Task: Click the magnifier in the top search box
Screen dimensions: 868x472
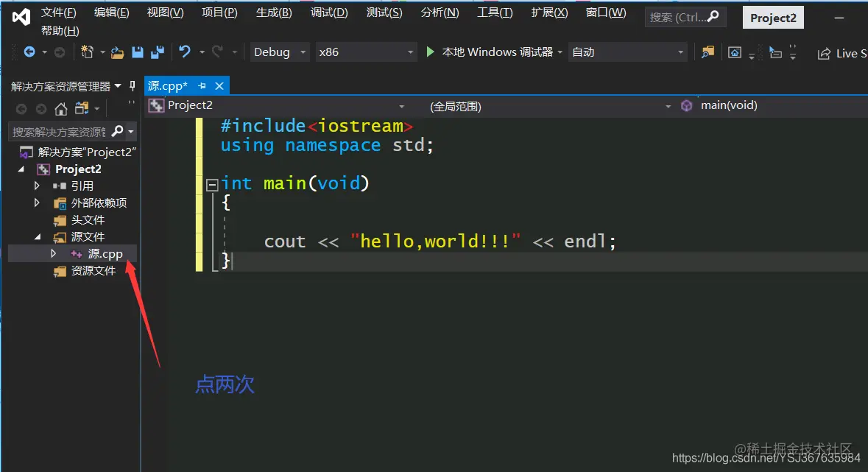Action: (713, 17)
